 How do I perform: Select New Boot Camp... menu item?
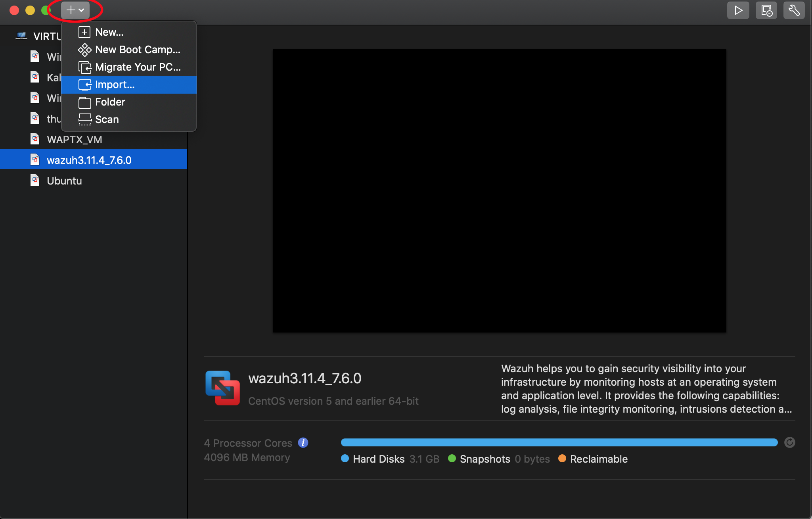click(x=137, y=50)
